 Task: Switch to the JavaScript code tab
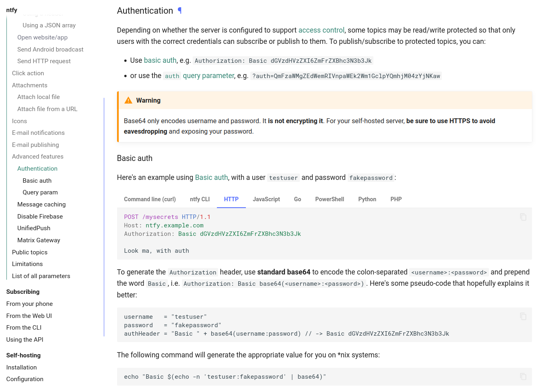(266, 199)
